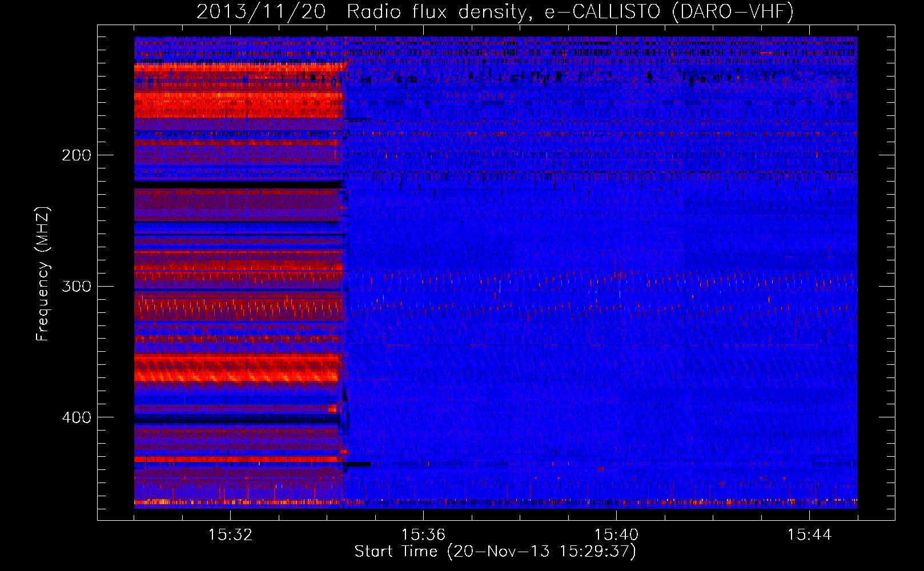Click the 400 frequency tick label

click(x=77, y=417)
